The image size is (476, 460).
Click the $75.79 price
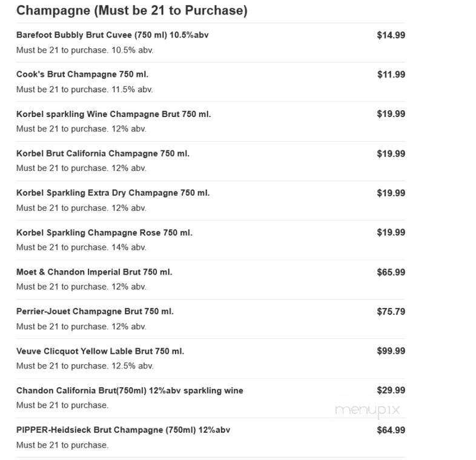[x=391, y=312]
